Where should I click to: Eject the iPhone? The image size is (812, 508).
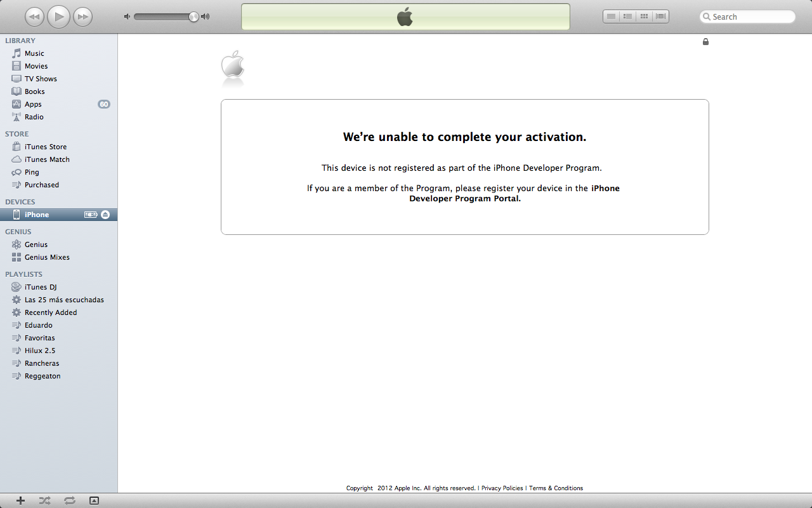(x=105, y=215)
